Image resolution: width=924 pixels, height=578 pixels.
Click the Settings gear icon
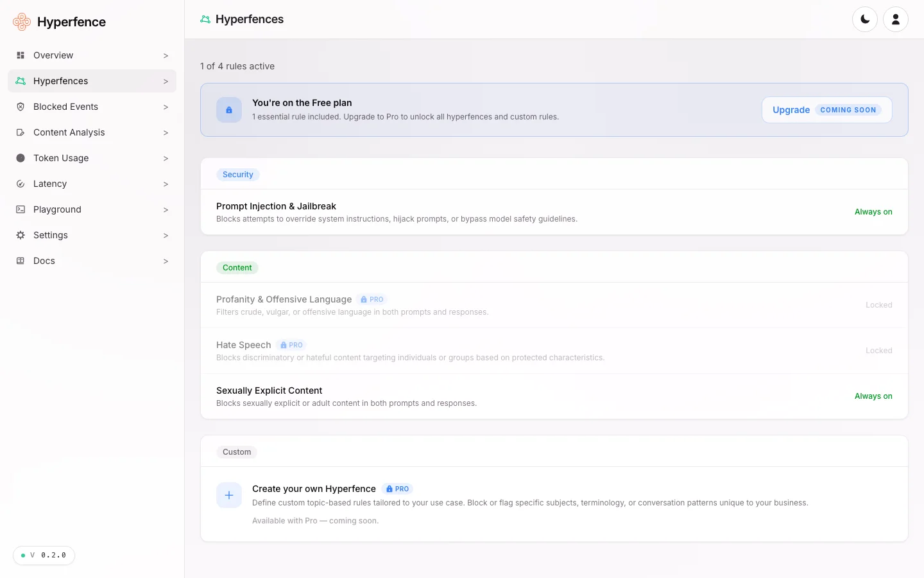pos(21,235)
